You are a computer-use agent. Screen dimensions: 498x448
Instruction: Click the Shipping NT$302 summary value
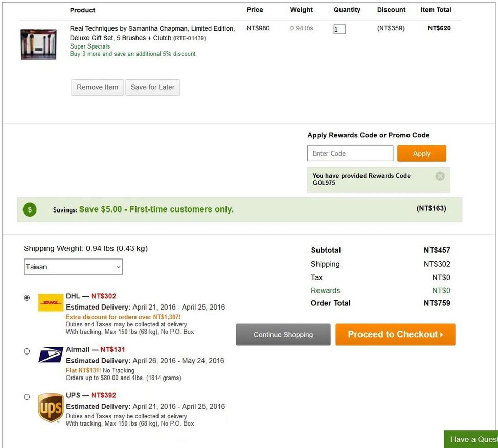[x=437, y=264]
